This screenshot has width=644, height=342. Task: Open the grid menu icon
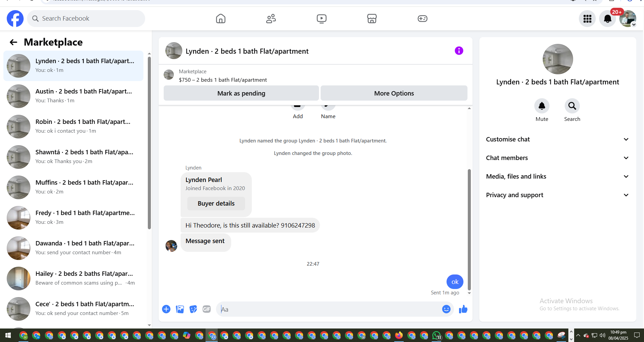click(x=587, y=19)
